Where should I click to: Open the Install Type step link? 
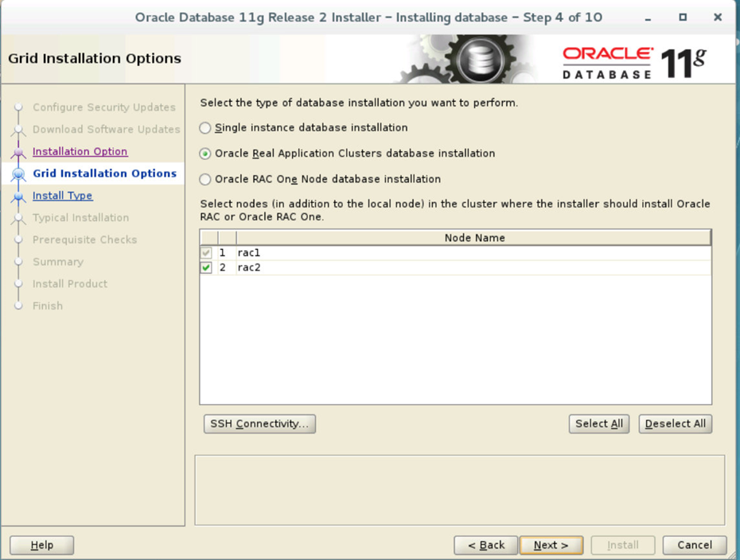point(62,196)
